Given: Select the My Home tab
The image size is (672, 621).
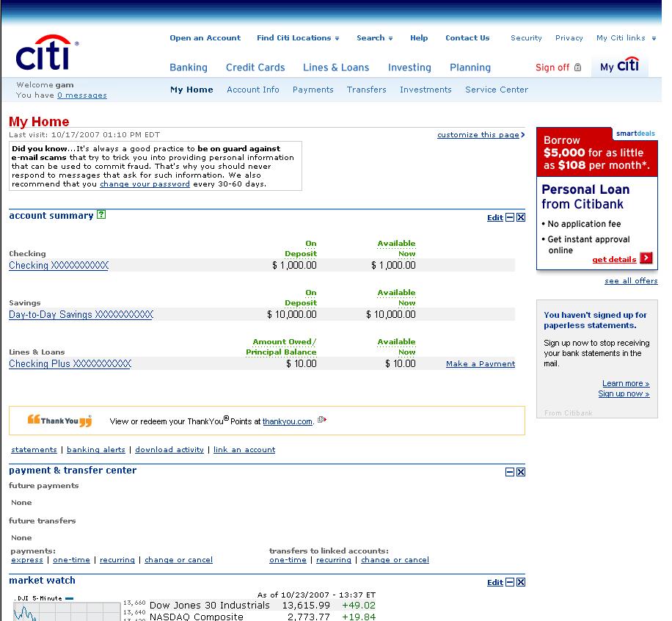Looking at the screenshot, I should tap(191, 90).
